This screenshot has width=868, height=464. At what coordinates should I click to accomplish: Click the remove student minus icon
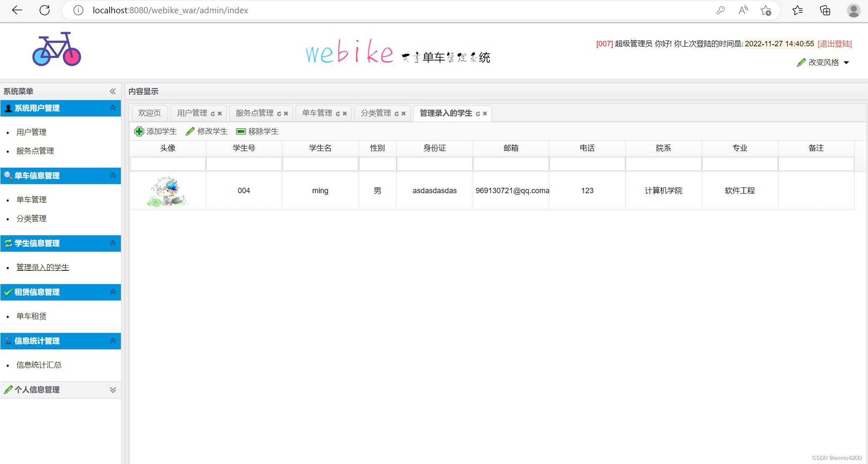coord(241,131)
